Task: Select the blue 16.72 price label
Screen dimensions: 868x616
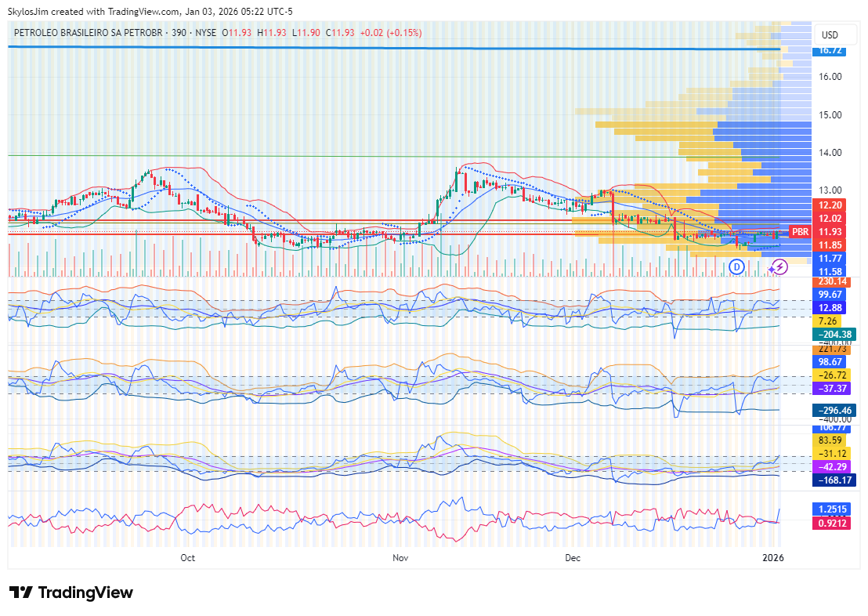Action: point(830,50)
